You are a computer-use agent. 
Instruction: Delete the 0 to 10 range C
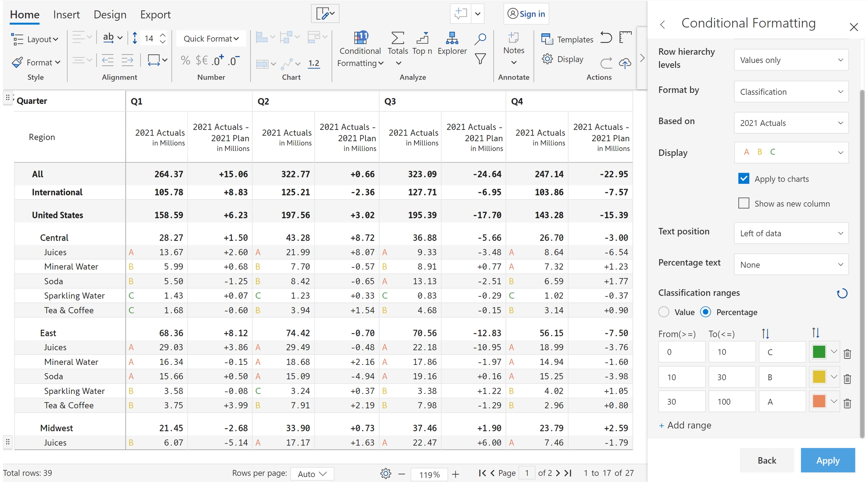pyautogui.click(x=847, y=354)
